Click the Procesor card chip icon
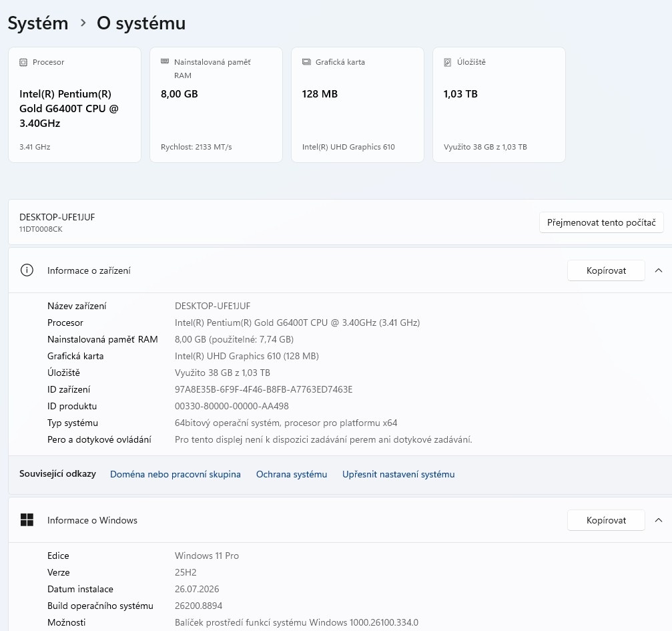Image resolution: width=672 pixels, height=631 pixels. click(23, 62)
